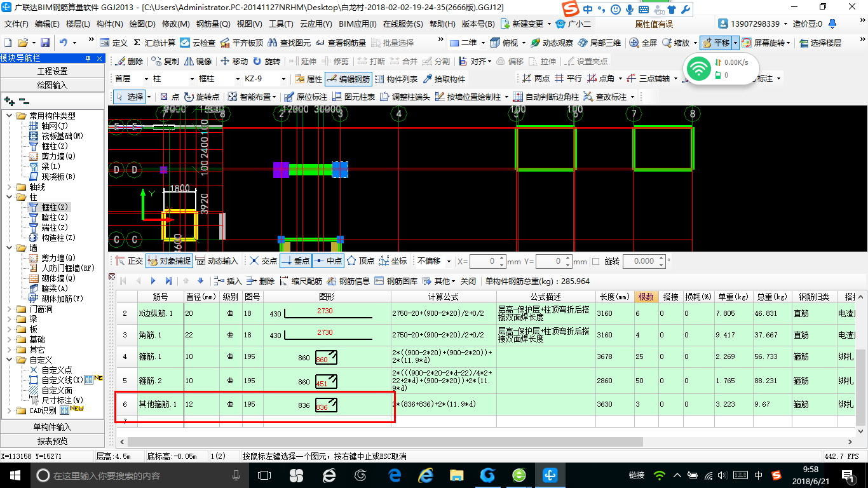Image resolution: width=868 pixels, height=488 pixels.
Task: Open the 汇总计算 summary calculation tool
Action: click(154, 43)
